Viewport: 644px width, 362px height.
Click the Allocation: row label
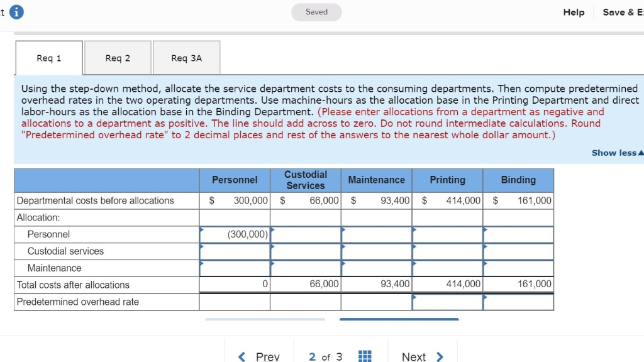pyautogui.click(x=38, y=217)
